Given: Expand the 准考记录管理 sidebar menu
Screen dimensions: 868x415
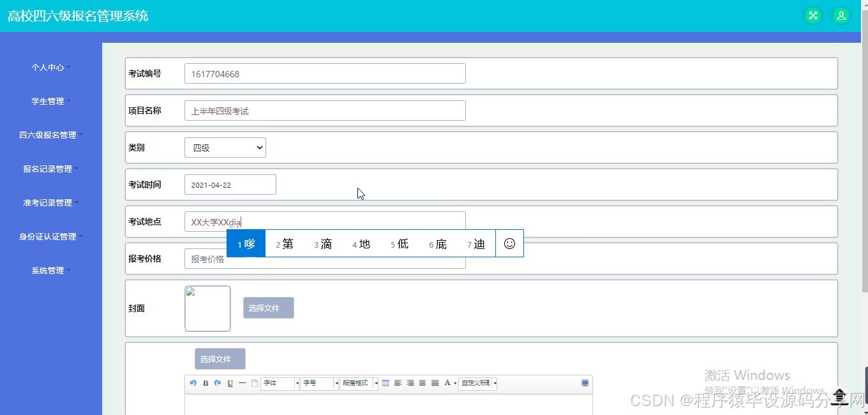Looking at the screenshot, I should coord(51,202).
